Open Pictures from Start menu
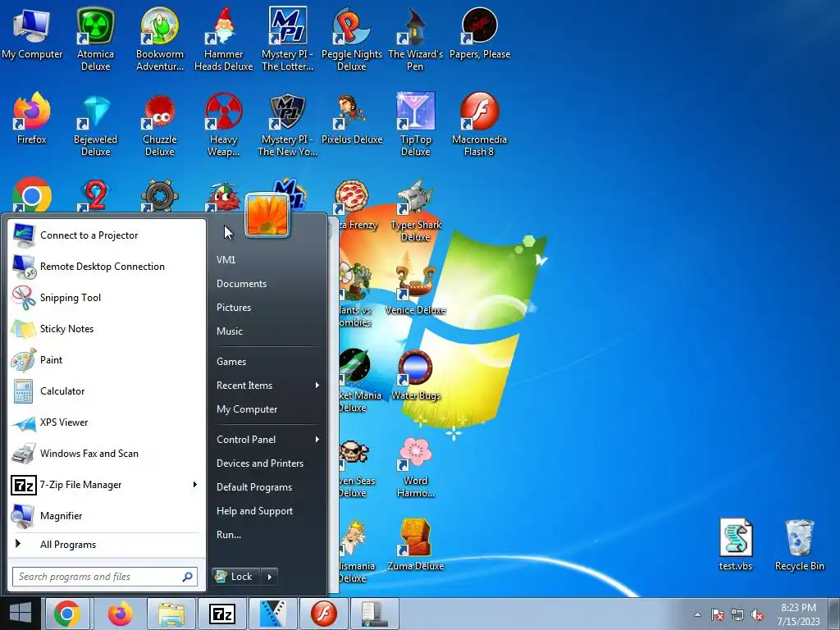Viewport: 840px width, 630px height. [x=234, y=307]
